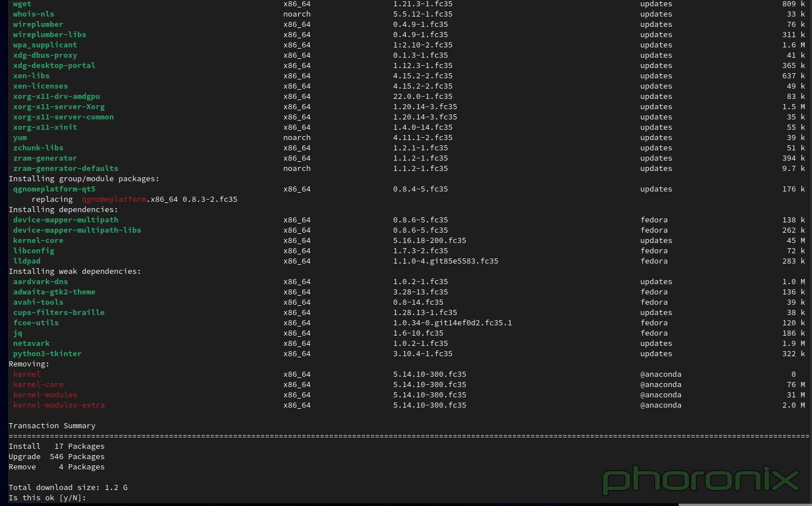
Task: Select the kernel package marked for removal
Action: coord(26,374)
